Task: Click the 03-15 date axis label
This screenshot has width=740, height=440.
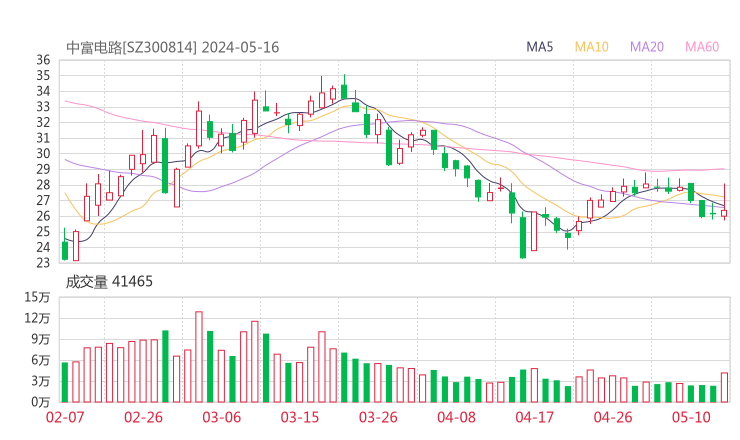Action: click(300, 417)
